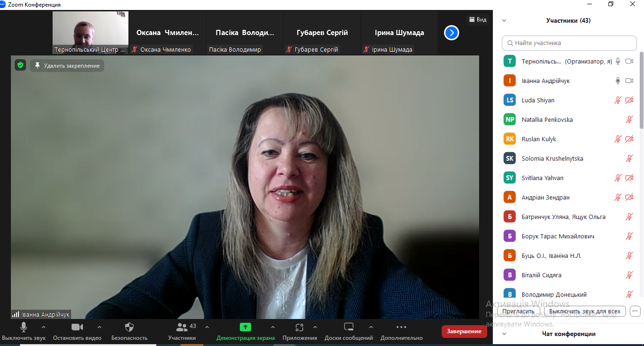The image size is (644, 346).
Task: Click Svitlana Yahvan muted microphone icon
Action: (x=618, y=178)
